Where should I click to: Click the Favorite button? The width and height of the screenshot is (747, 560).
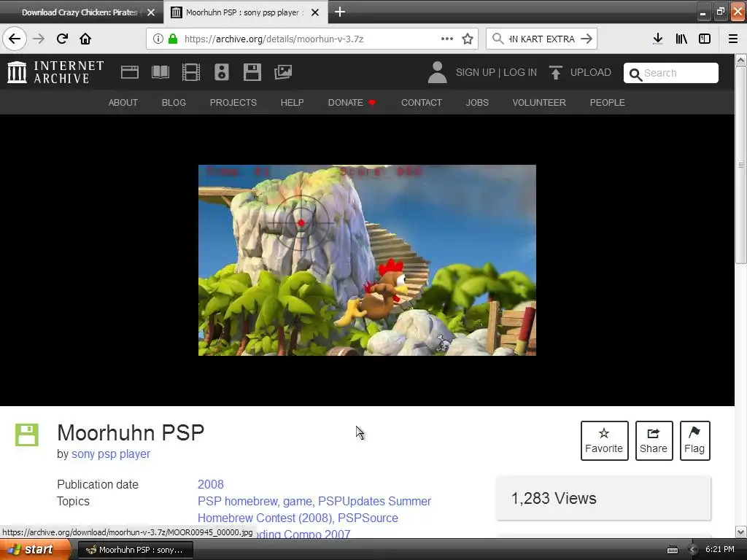click(x=604, y=440)
